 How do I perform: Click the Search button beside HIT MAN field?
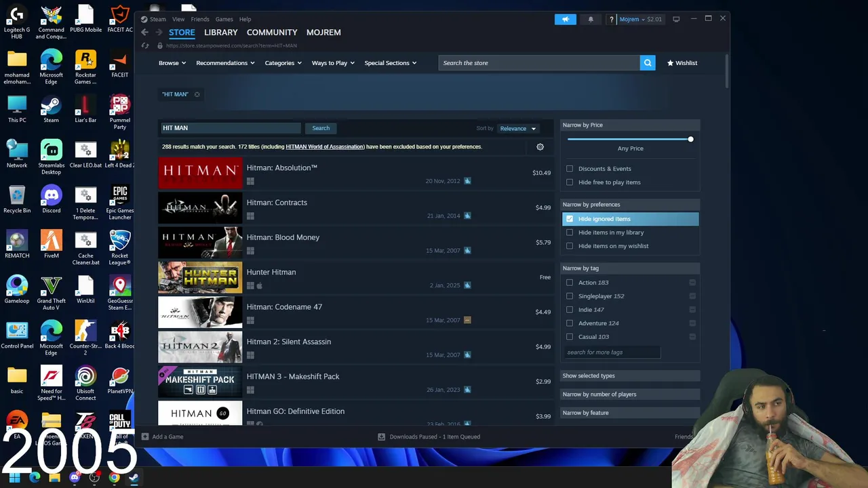coord(321,128)
